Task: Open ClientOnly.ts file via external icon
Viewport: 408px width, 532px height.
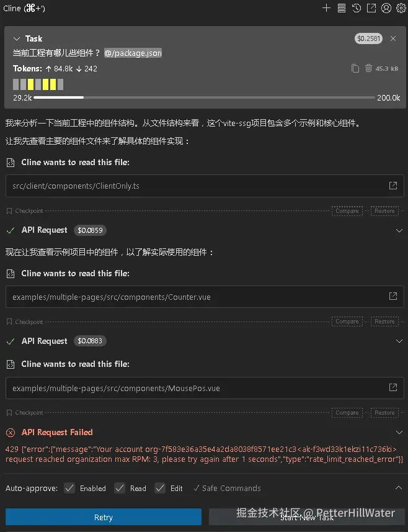Action: [x=392, y=186]
